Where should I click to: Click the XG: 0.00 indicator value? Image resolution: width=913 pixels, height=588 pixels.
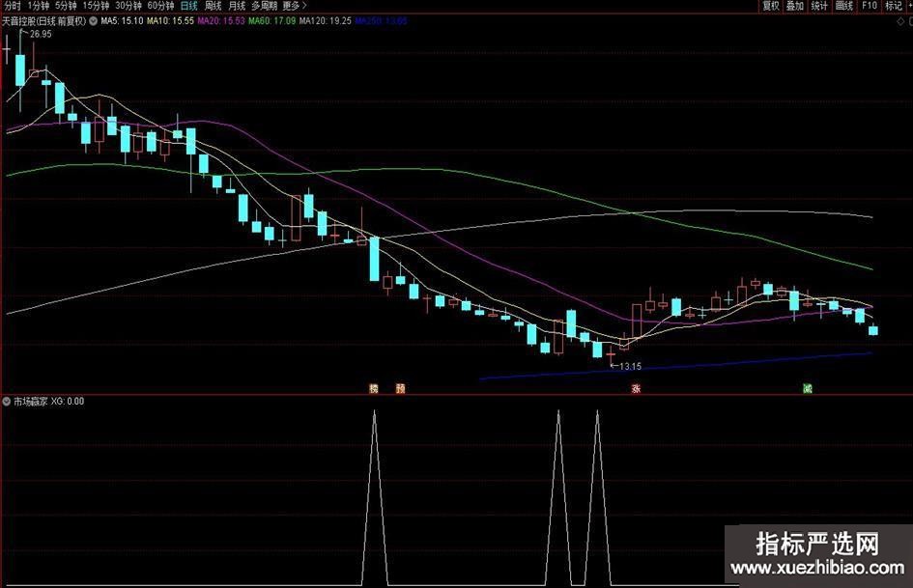pyautogui.click(x=68, y=401)
